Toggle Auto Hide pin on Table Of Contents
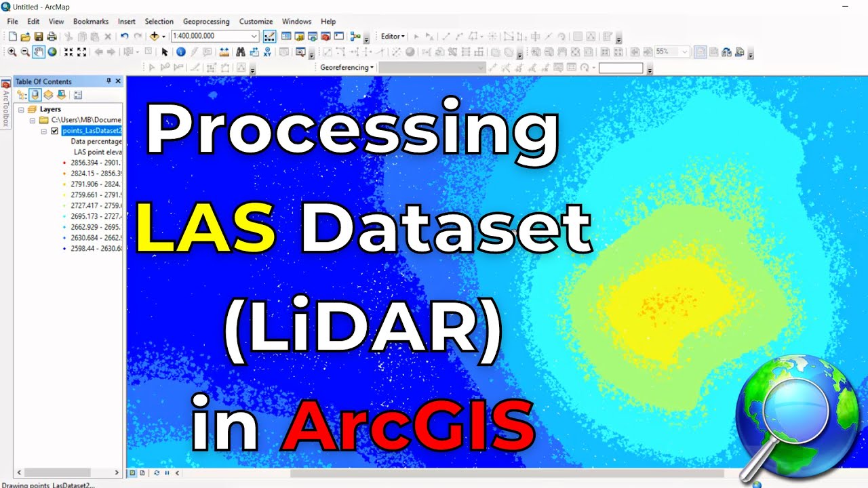This screenshot has width=868, height=488. pyautogui.click(x=108, y=81)
